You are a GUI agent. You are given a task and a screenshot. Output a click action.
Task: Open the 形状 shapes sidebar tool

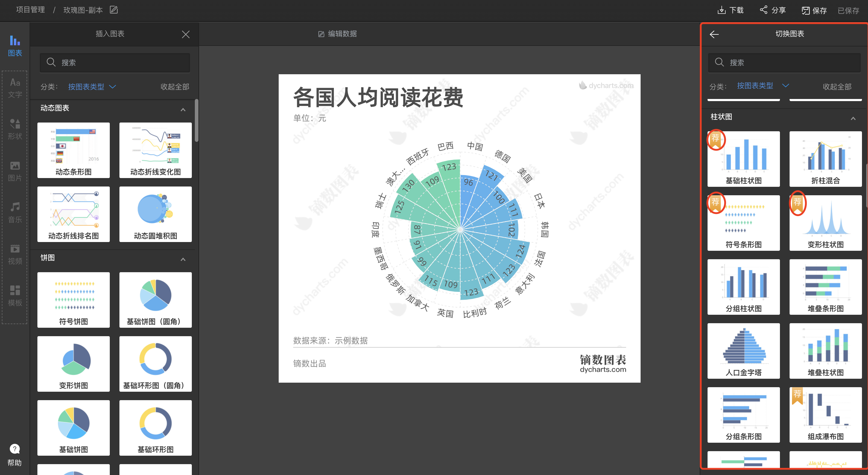(x=15, y=129)
